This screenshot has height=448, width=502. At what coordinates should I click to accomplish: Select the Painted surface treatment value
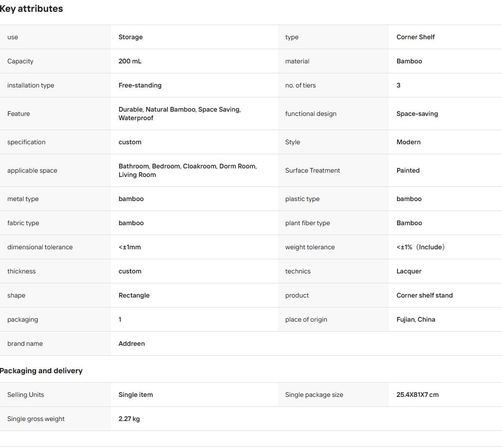tap(408, 170)
